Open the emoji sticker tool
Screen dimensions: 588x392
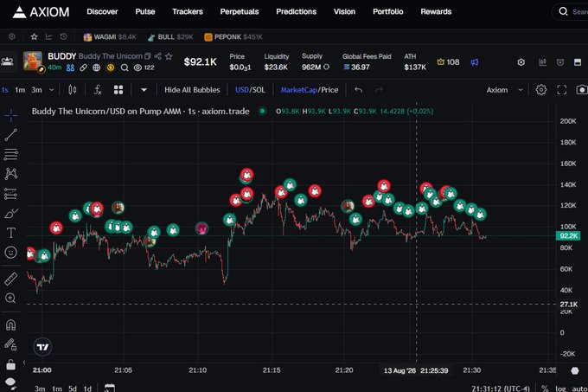(x=11, y=253)
